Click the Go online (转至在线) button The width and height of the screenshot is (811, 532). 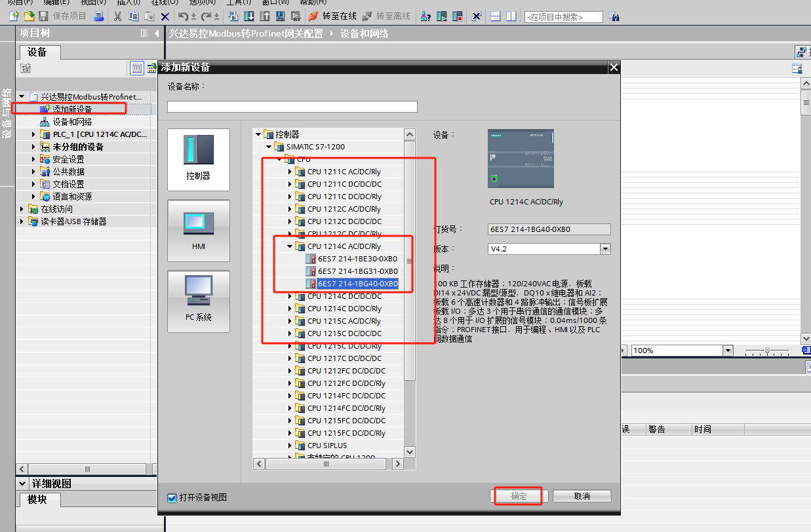(332, 16)
